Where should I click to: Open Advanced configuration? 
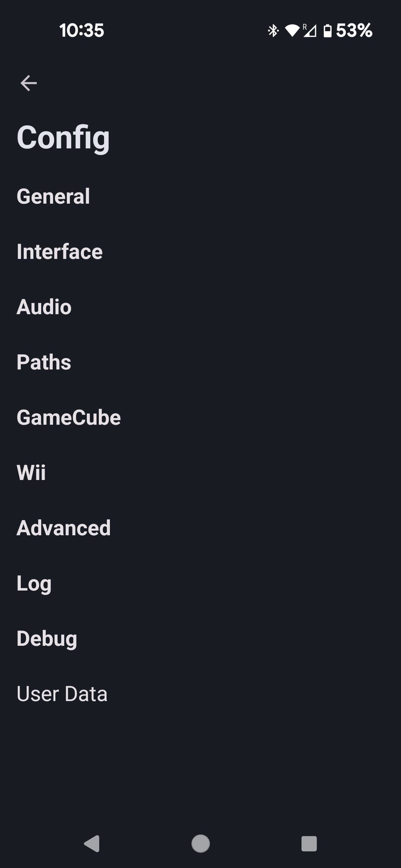(x=63, y=528)
